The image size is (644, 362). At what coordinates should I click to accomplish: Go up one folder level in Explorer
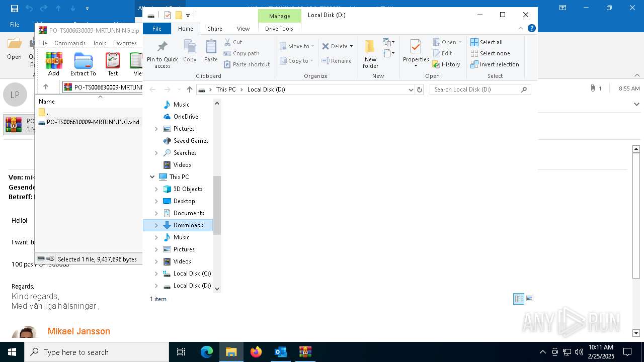tap(189, 89)
